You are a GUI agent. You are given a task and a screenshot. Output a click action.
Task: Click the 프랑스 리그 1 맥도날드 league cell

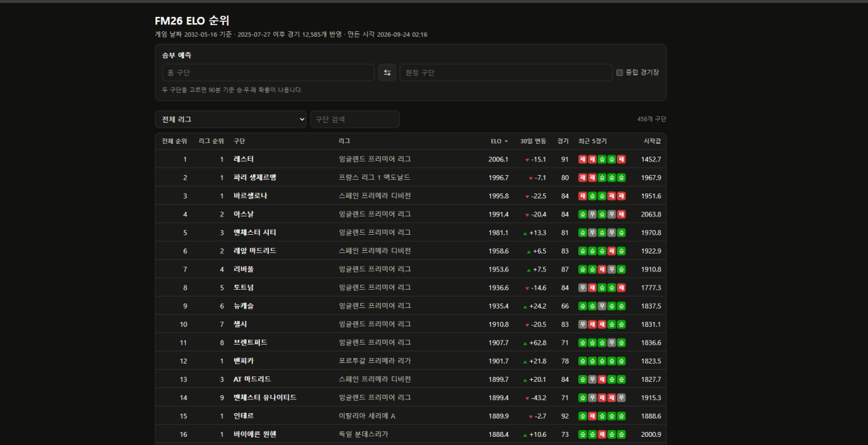tap(374, 178)
